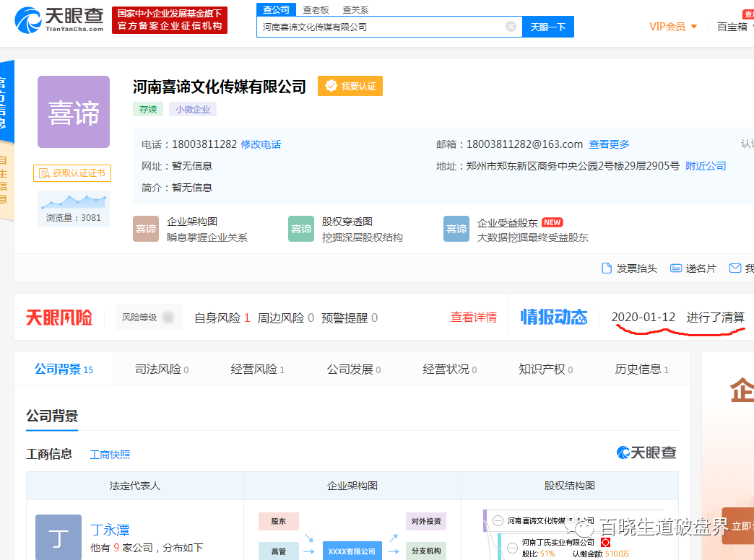
Task: Click the 我要认证 button
Action: 350,86
